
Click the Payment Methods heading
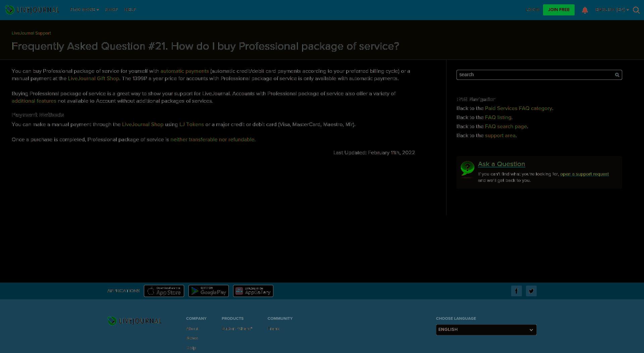pos(38,115)
